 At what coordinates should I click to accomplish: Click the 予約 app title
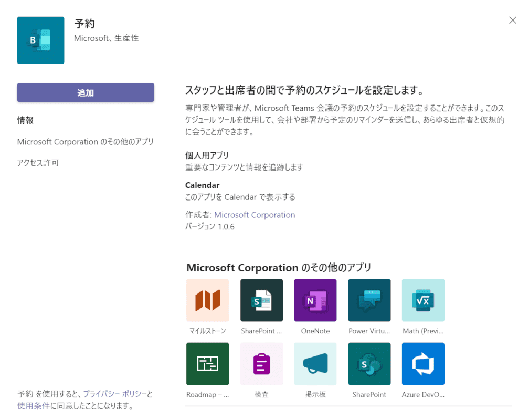tap(84, 24)
